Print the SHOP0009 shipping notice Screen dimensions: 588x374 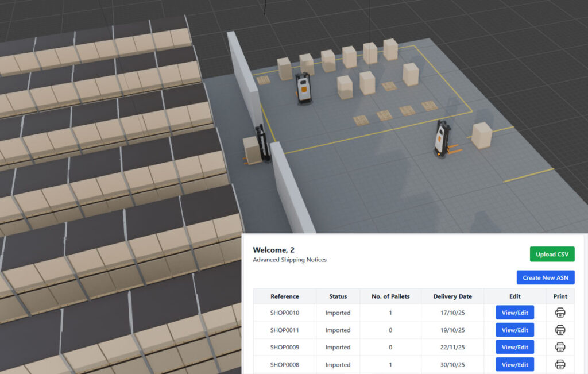pyautogui.click(x=560, y=346)
